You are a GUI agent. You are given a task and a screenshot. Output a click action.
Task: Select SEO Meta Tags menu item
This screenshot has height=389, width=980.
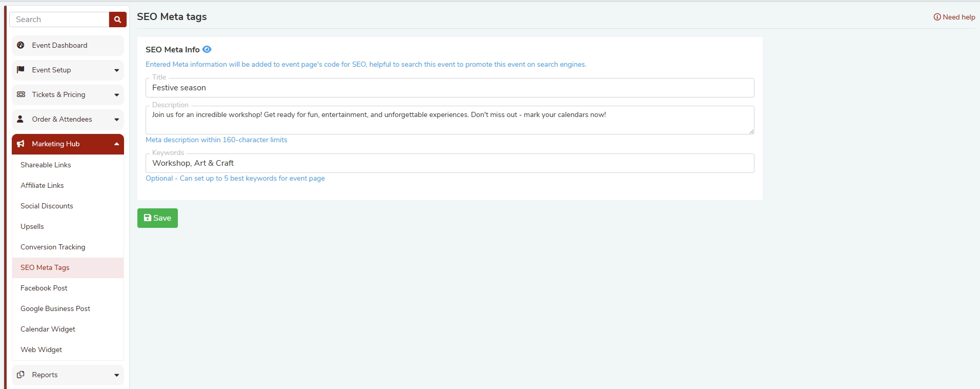pos(68,267)
